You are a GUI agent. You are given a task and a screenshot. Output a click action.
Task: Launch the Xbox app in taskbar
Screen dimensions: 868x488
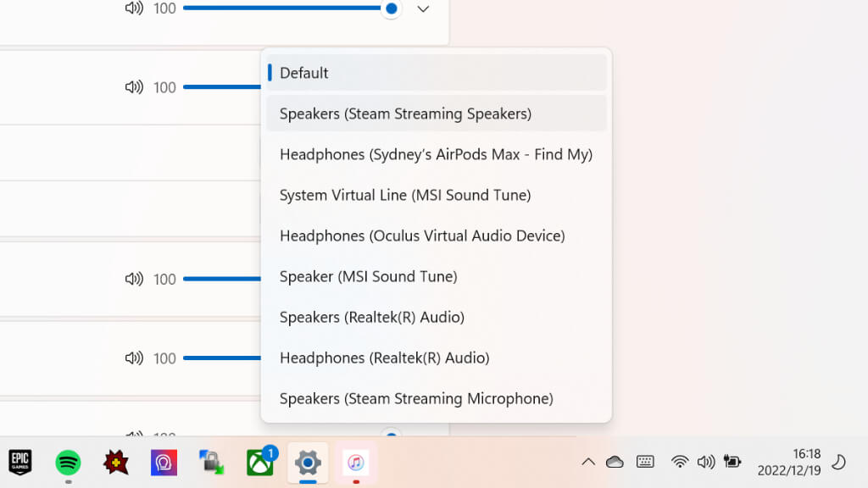coord(259,463)
